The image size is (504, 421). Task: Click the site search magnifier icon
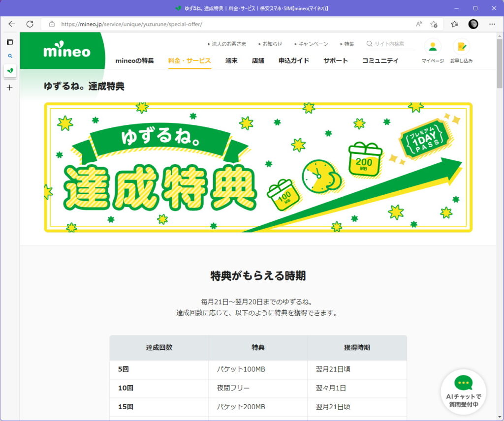point(369,44)
